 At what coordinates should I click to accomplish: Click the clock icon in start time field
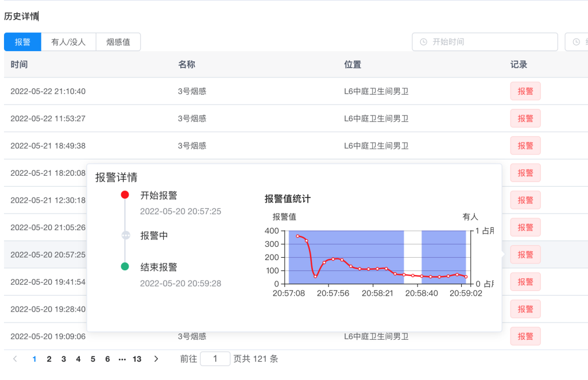coord(424,42)
